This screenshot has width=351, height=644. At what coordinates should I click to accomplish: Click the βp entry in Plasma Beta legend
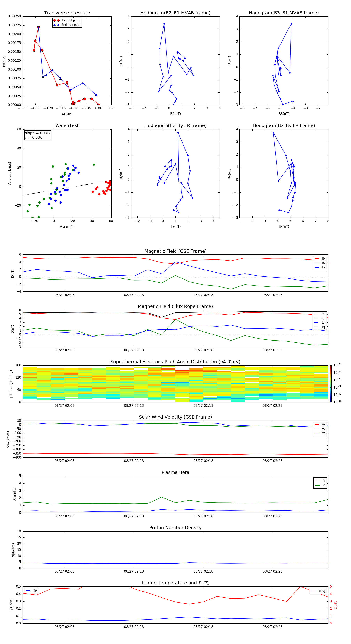[320, 480]
